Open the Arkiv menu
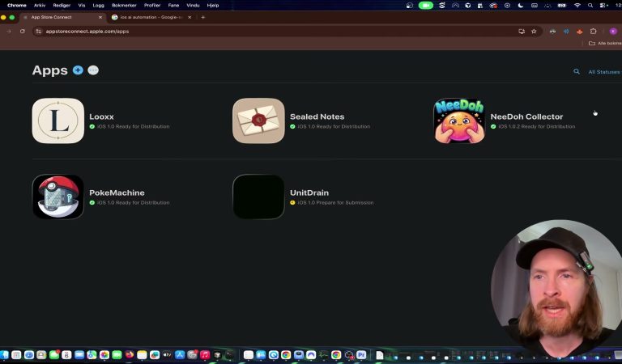This screenshot has width=622, height=364. coord(40,5)
